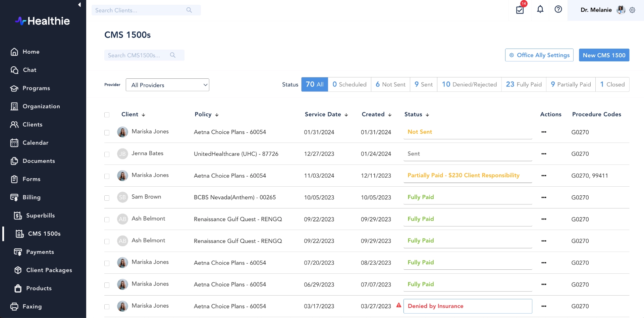Select the Superbills item in the sidebar
The height and width of the screenshot is (318, 644).
point(41,215)
